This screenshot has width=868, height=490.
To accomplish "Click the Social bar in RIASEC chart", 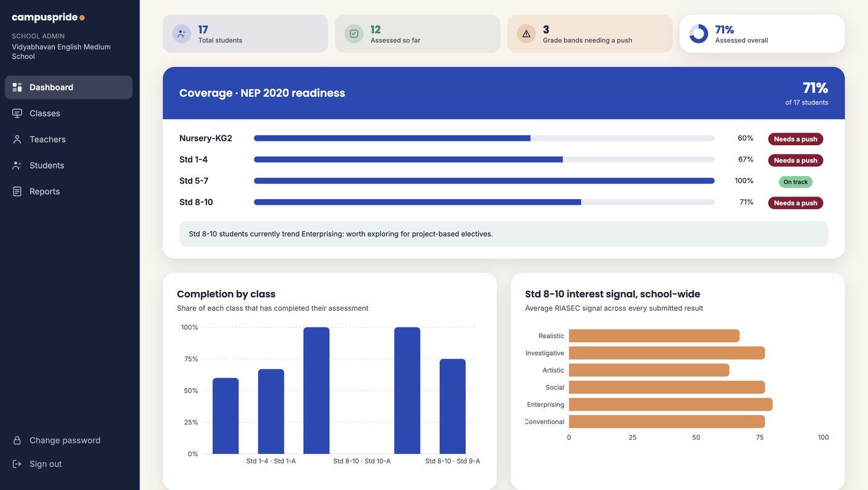I will point(667,387).
